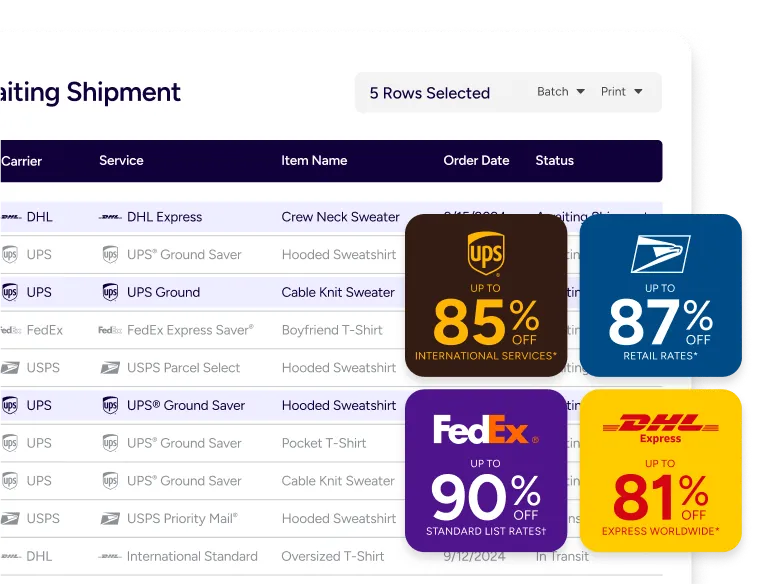This screenshot has width=779, height=584.
Task: Click the DHL icon beside DHL Express service
Action: (110, 217)
